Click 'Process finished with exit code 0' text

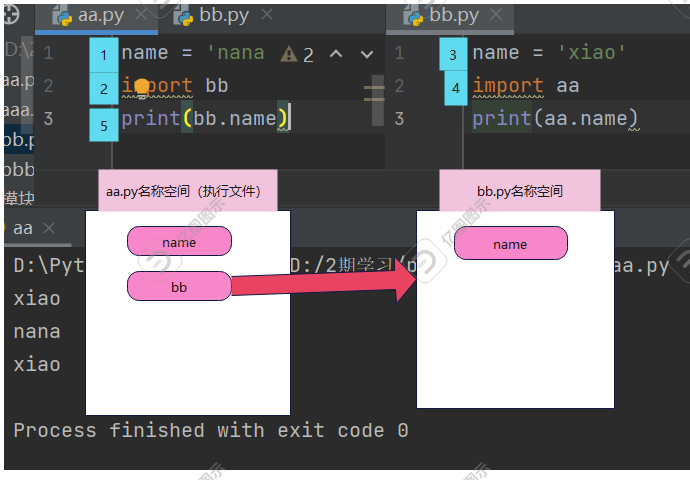211,430
